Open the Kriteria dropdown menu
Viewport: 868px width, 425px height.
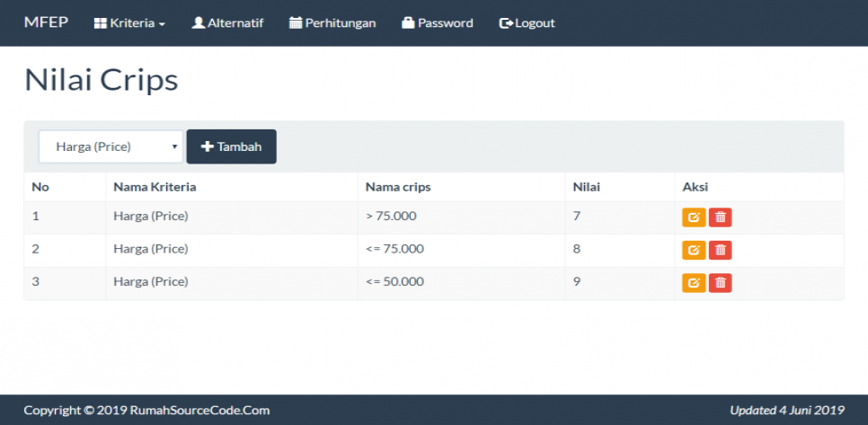pos(129,23)
